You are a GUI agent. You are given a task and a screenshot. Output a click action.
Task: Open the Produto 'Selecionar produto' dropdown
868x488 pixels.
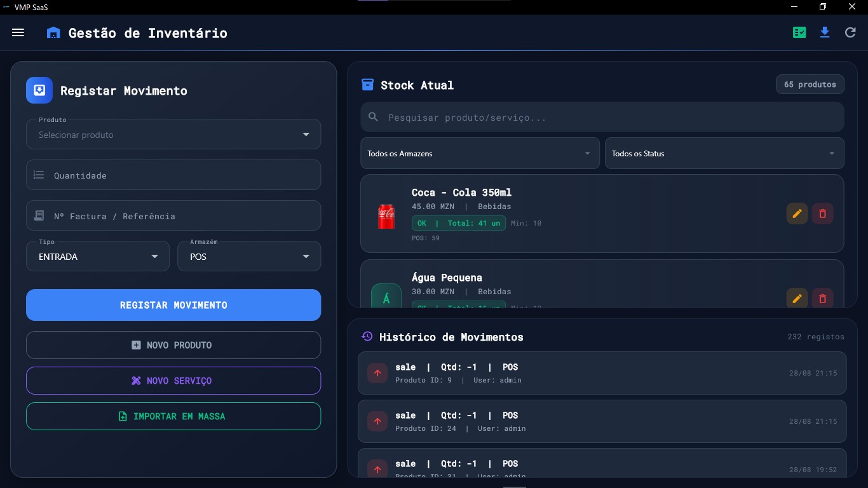coord(173,134)
